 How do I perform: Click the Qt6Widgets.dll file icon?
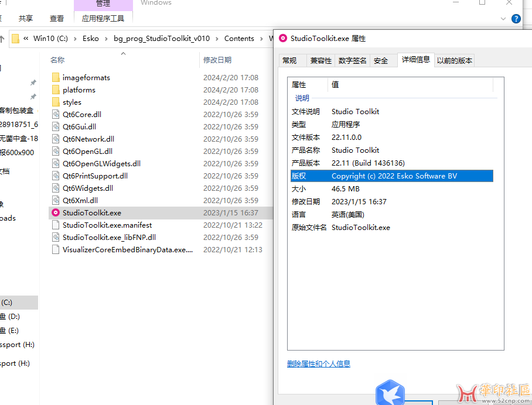pyautogui.click(x=56, y=188)
